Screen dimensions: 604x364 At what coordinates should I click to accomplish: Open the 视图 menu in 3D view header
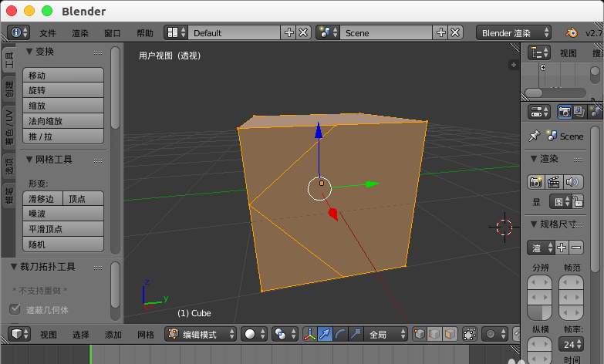point(49,335)
